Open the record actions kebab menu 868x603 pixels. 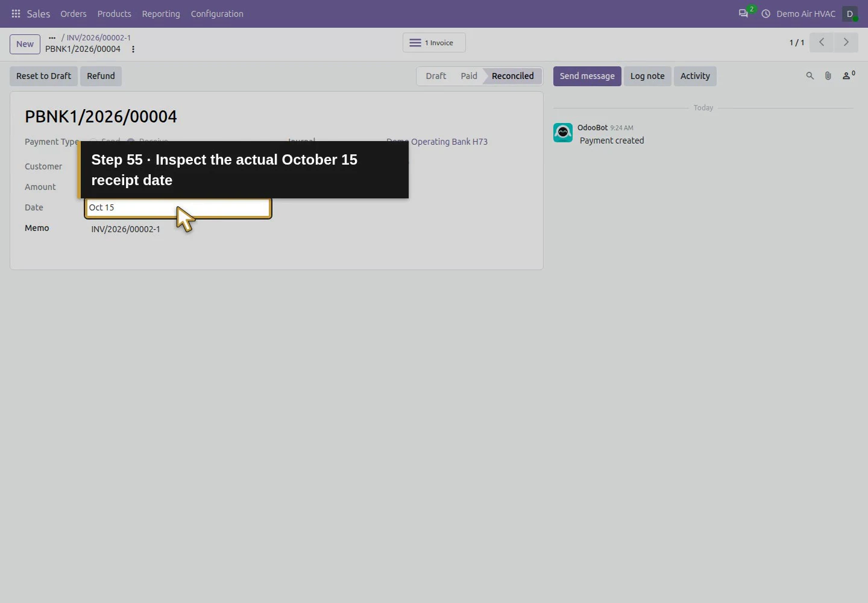tap(133, 49)
